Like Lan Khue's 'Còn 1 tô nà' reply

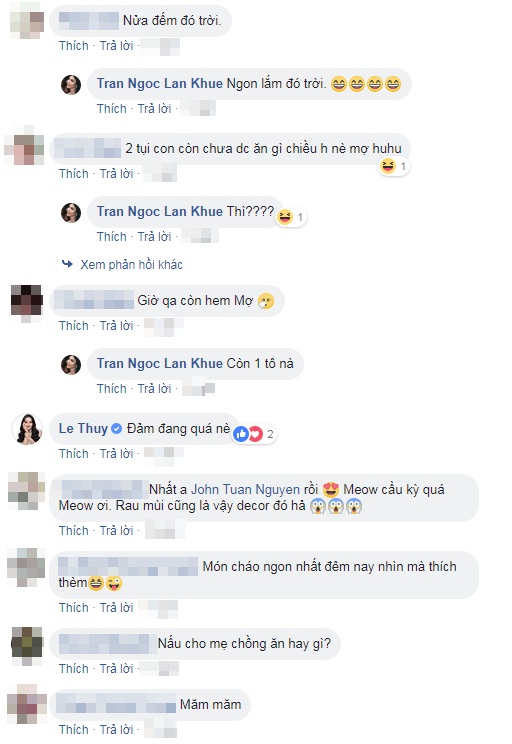coord(112,389)
